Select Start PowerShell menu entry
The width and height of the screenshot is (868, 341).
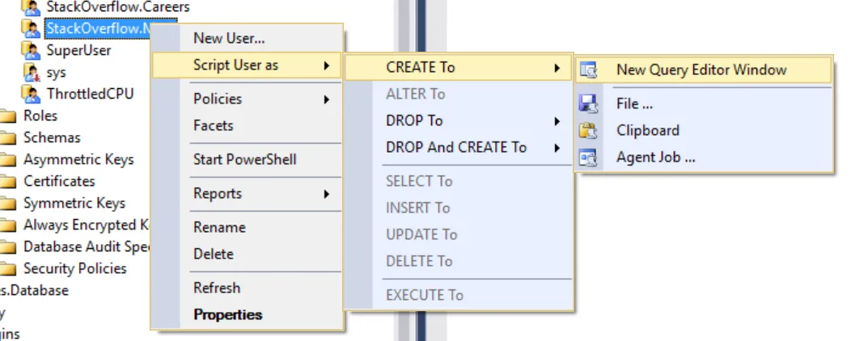(x=244, y=160)
